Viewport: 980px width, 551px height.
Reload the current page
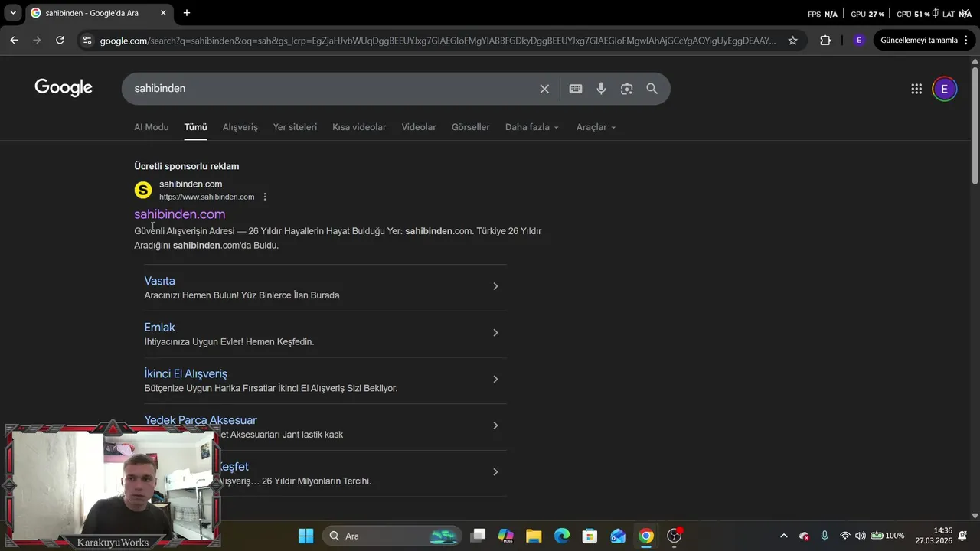coord(60,40)
